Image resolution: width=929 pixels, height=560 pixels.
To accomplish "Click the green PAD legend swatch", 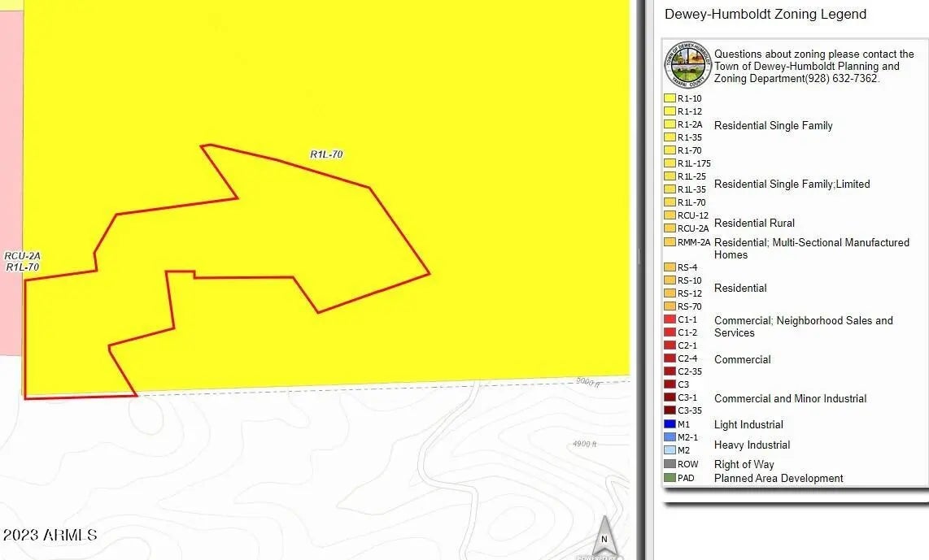I will click(669, 478).
